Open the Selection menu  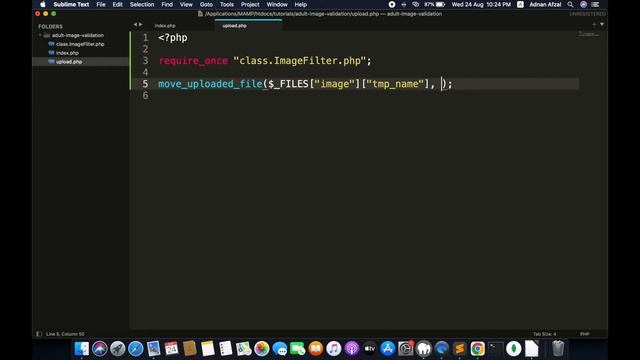[142, 4]
